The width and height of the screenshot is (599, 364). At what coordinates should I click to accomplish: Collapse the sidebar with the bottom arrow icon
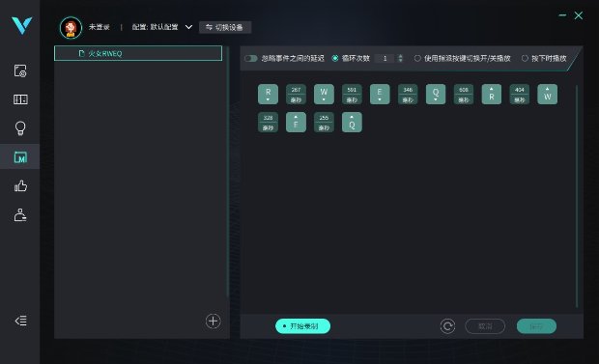[20, 321]
